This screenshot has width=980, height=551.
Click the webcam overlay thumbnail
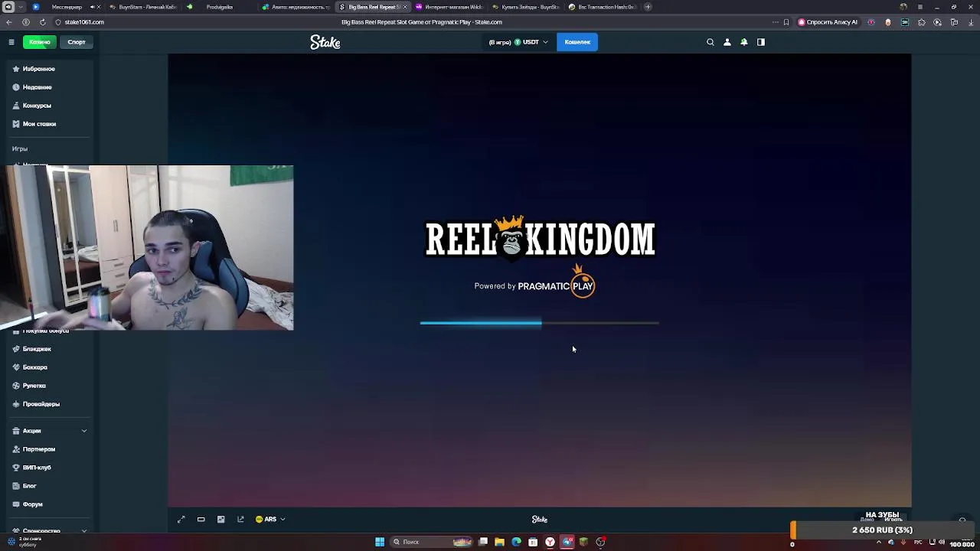147,248
